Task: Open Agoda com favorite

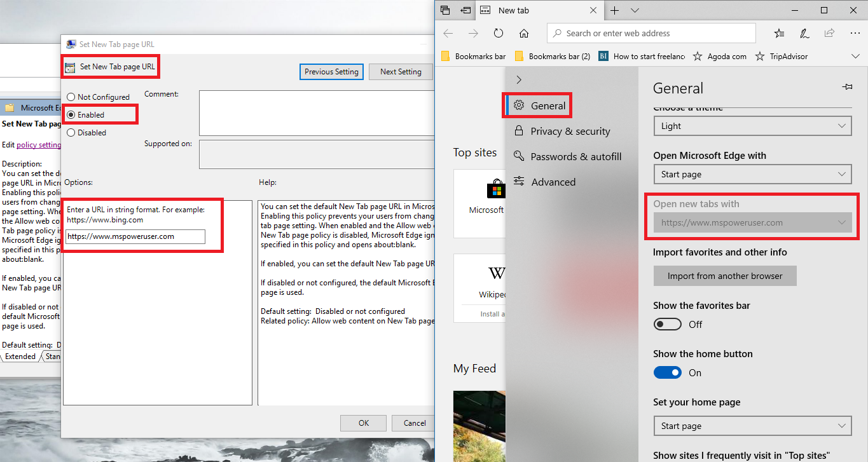Action: pos(719,56)
